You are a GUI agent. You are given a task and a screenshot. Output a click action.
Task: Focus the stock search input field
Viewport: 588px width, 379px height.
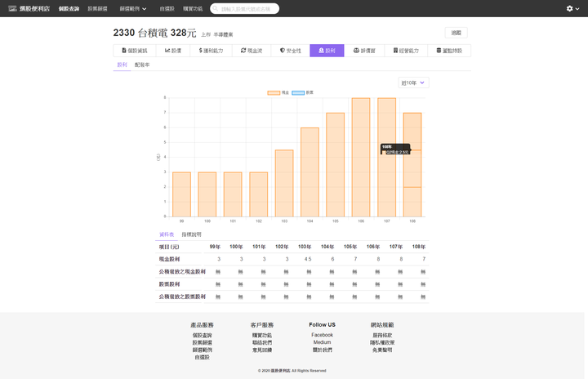pos(244,9)
